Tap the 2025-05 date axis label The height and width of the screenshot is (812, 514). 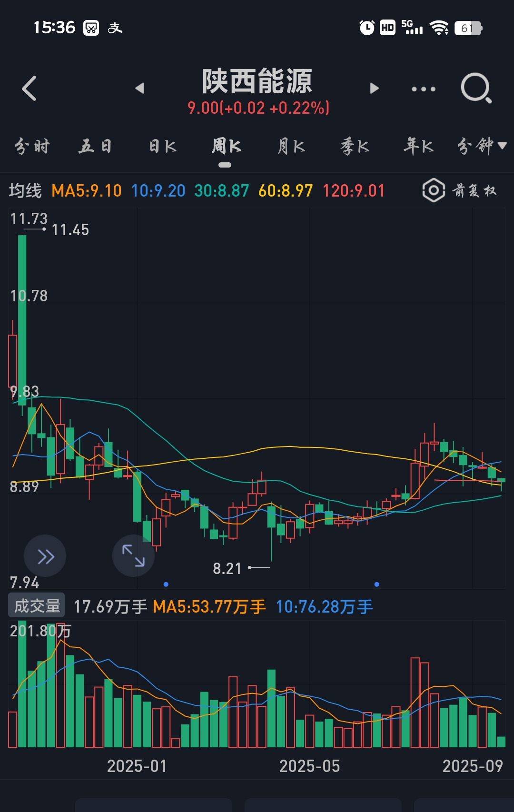coord(310,766)
